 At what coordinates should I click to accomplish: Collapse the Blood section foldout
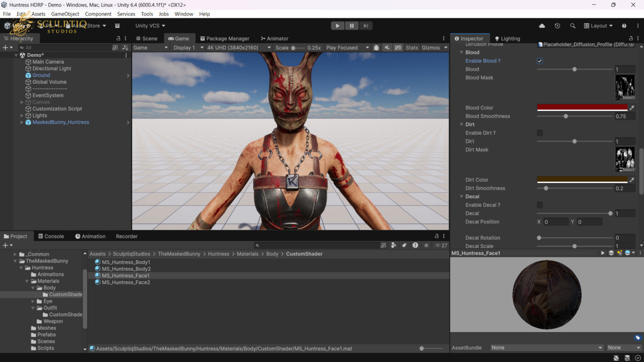[x=462, y=53]
